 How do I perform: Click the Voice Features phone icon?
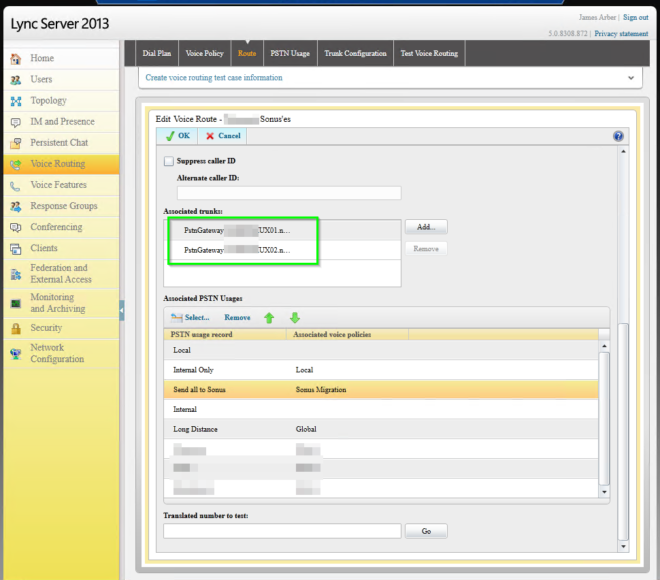(15, 186)
